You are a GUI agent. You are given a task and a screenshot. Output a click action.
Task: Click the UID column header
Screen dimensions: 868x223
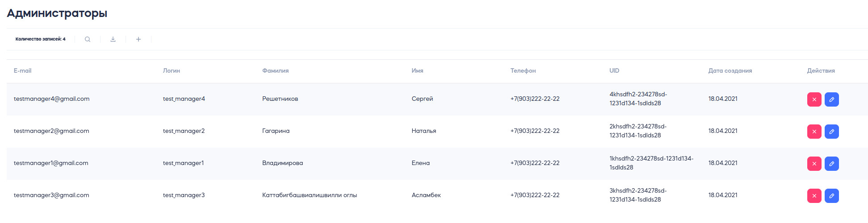click(614, 70)
